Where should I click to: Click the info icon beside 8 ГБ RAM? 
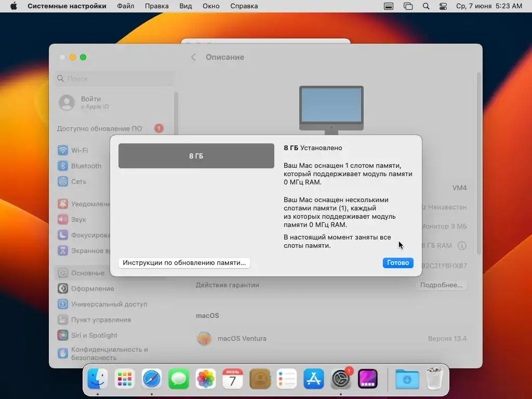pyautogui.click(x=462, y=245)
